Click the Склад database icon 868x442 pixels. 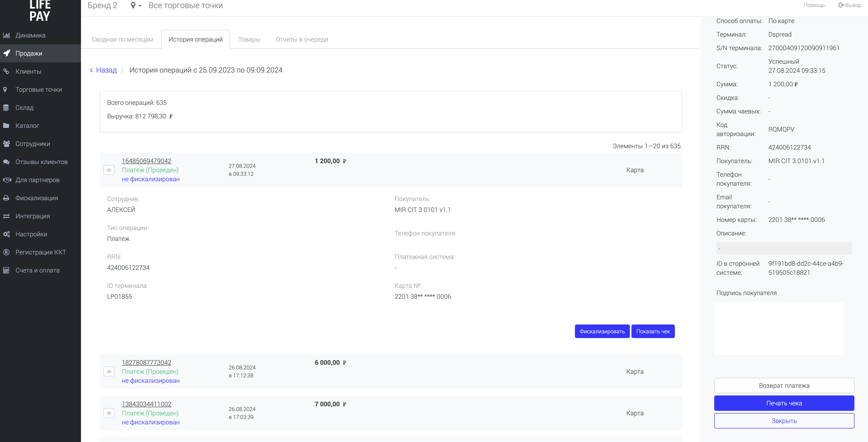tap(6, 107)
